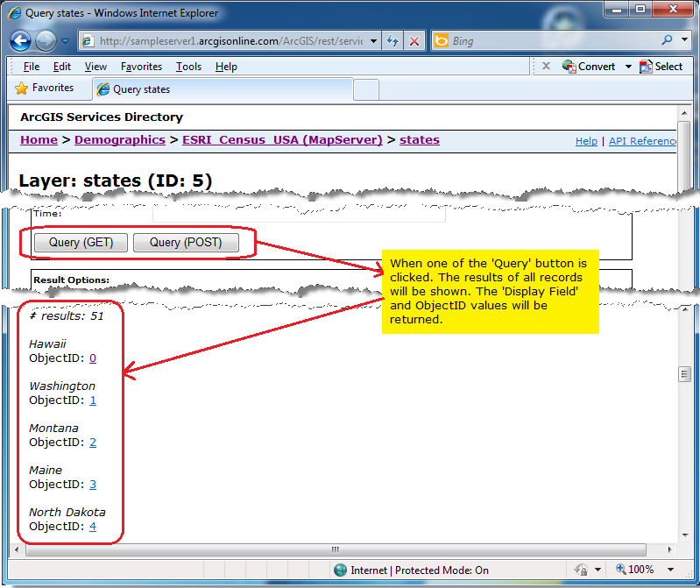Image resolution: width=700 pixels, height=588 pixels.
Task: Click the horizontal scrollbar right arrow
Action: pyautogui.click(x=669, y=549)
